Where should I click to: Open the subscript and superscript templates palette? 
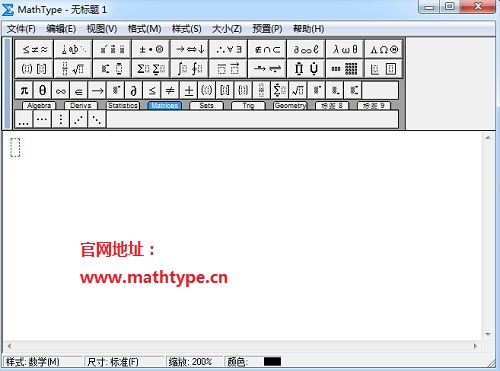click(112, 69)
